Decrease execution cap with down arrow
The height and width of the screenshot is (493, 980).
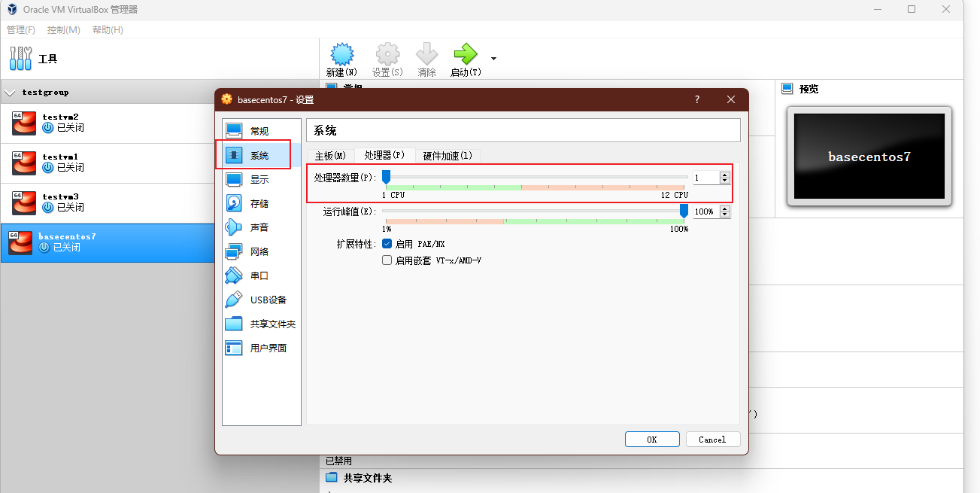pos(725,215)
